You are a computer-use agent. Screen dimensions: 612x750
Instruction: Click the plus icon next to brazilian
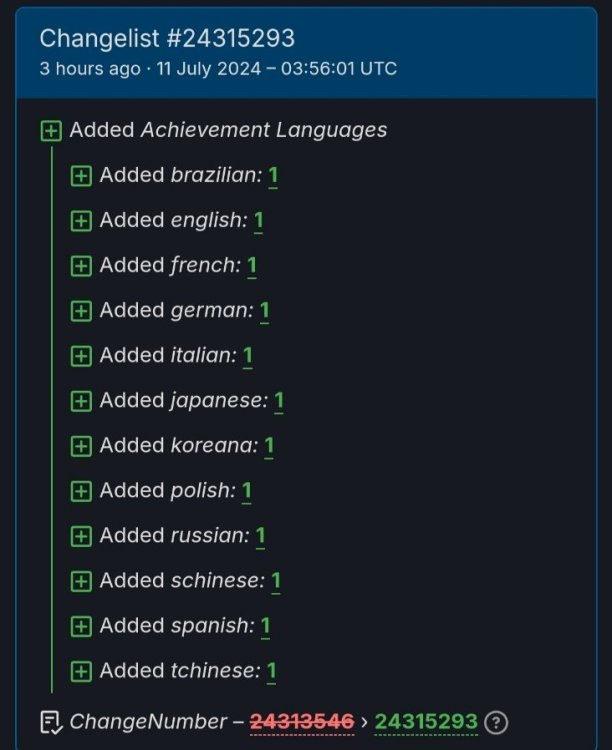coord(81,176)
